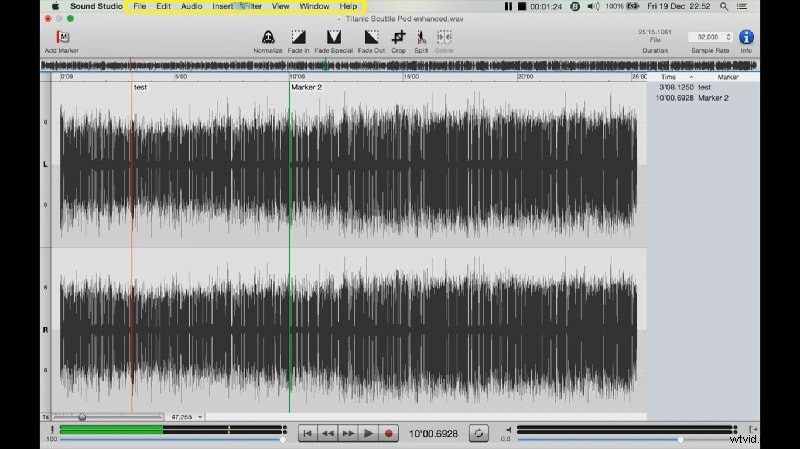Click the 3'08.1250 time value
800x449 pixels.
pyautogui.click(x=676, y=87)
